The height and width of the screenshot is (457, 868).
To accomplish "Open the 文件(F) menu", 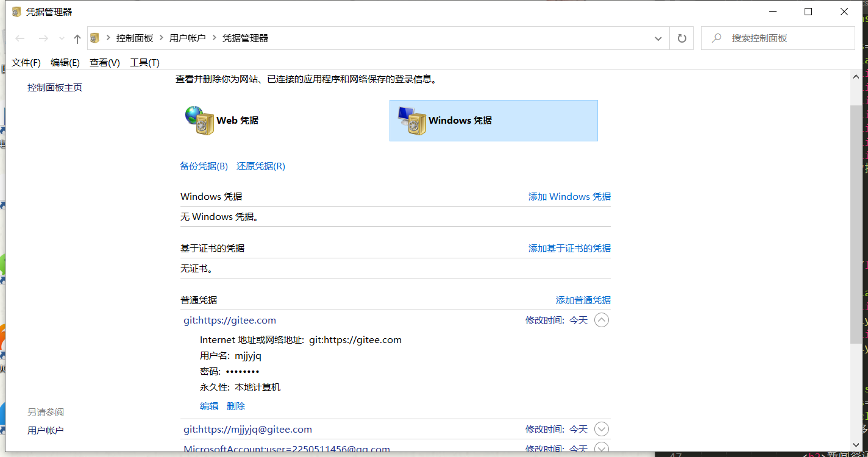I will tap(26, 63).
